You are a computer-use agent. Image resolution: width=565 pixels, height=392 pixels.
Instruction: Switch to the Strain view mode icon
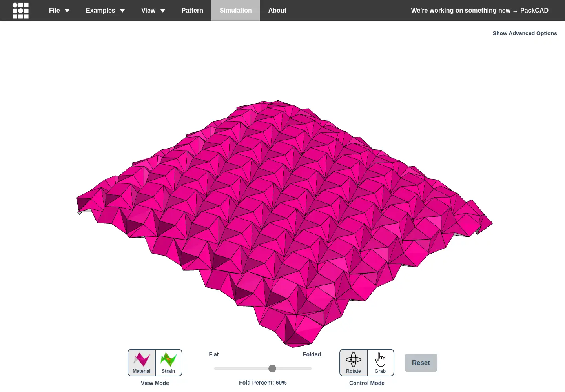coord(169,363)
